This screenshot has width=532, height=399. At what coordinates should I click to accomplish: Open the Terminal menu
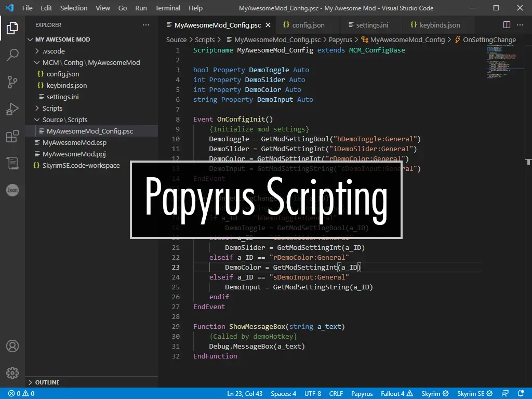[168, 8]
